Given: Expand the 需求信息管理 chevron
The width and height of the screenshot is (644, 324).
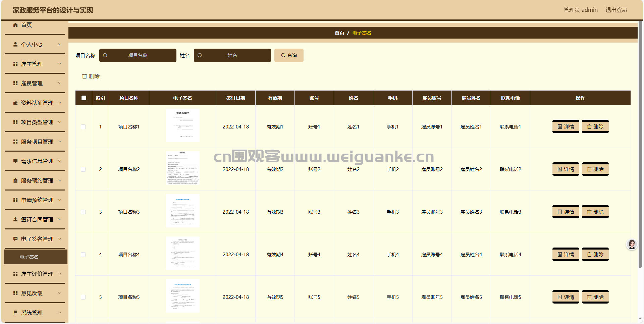Looking at the screenshot, I should point(60,161).
